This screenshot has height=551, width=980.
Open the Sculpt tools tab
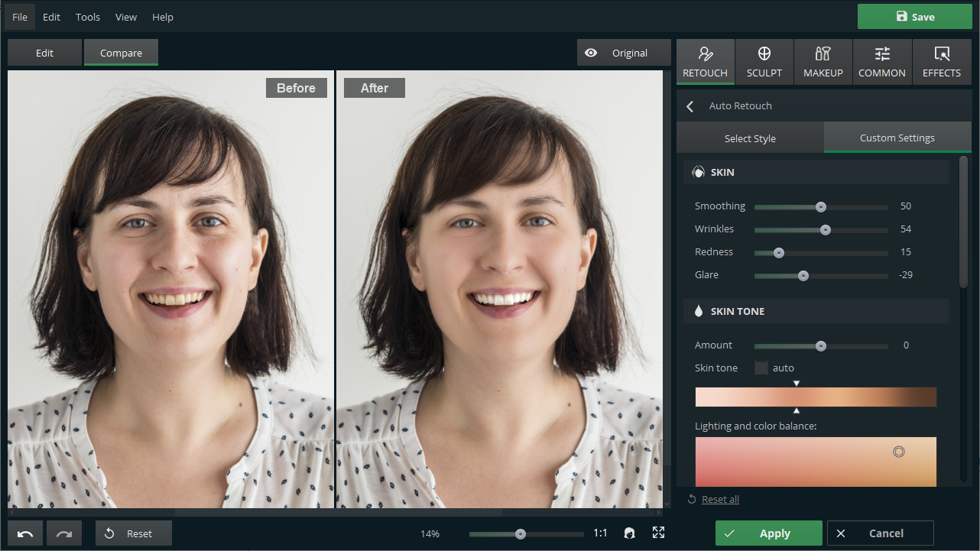click(764, 61)
